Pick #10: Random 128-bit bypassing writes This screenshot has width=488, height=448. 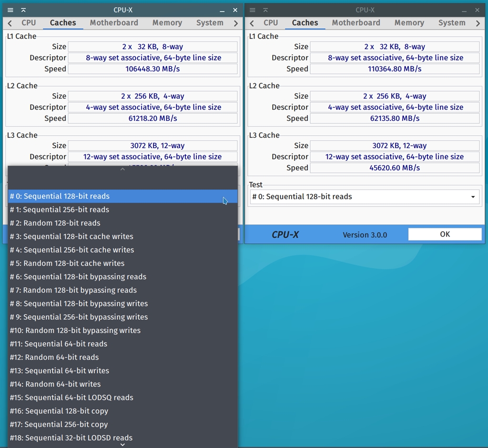click(x=122, y=330)
